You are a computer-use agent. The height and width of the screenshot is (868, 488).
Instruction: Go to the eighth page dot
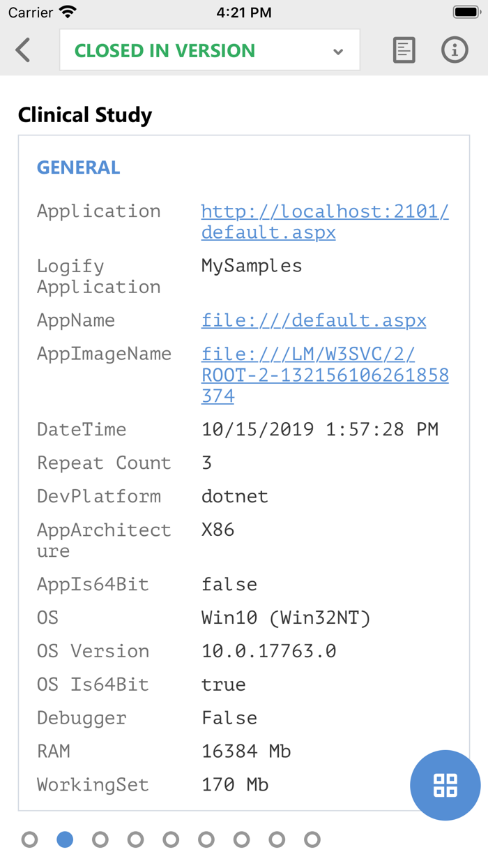[x=277, y=839]
